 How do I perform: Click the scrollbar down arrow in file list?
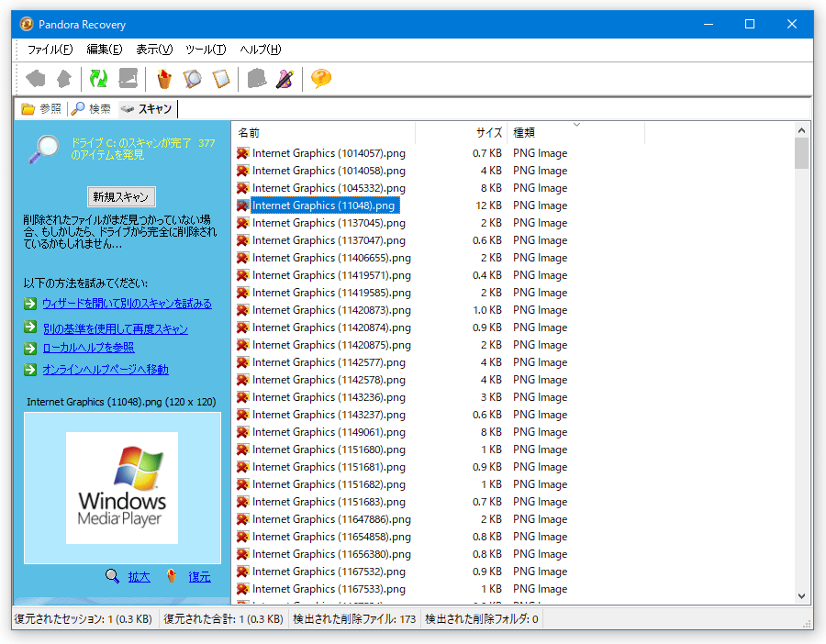tap(801, 596)
